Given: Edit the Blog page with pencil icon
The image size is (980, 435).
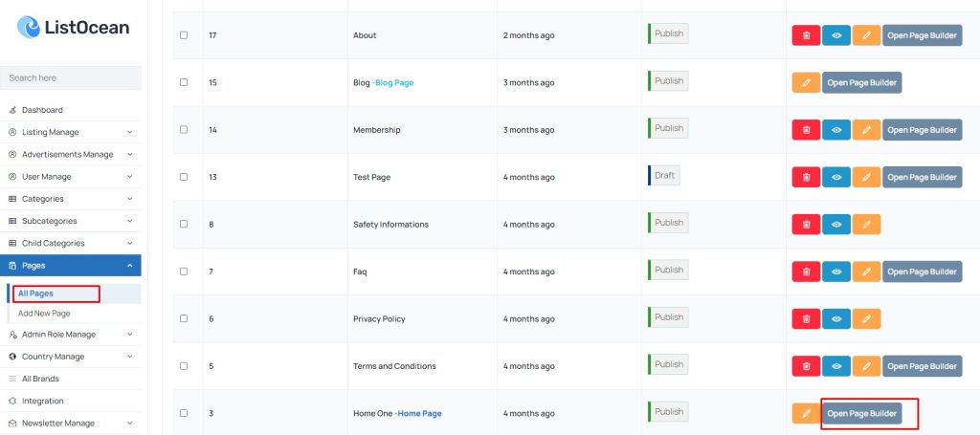Looking at the screenshot, I should tap(806, 82).
